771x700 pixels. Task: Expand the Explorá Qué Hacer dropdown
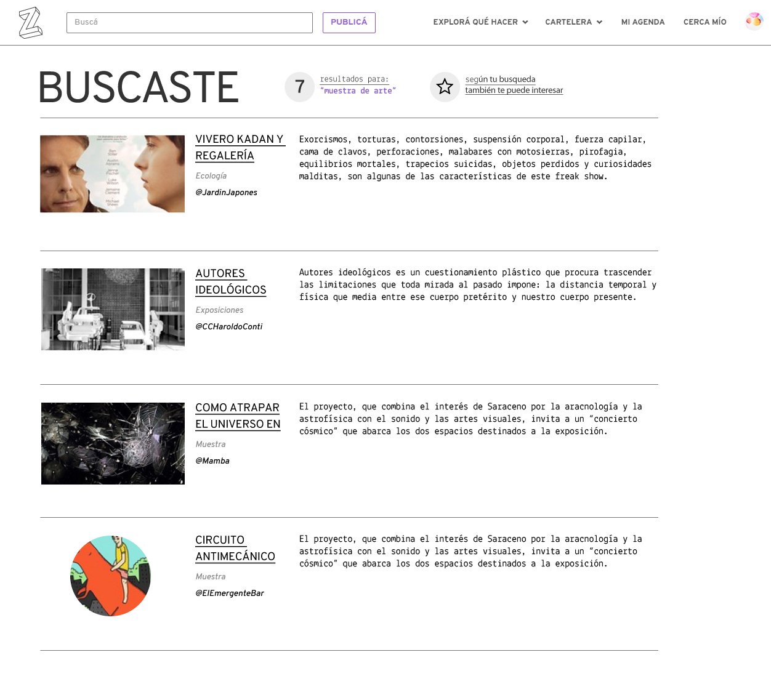pyautogui.click(x=480, y=22)
